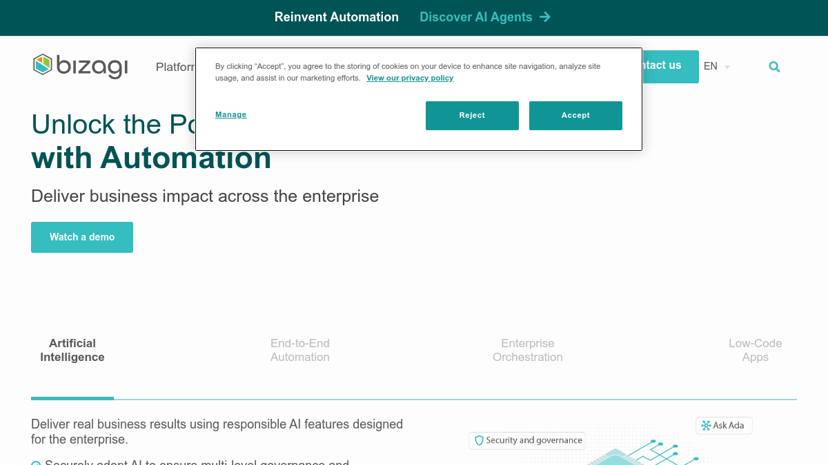The image size is (828, 465).
Task: Click the Security and governance tag
Action: [x=527, y=440]
